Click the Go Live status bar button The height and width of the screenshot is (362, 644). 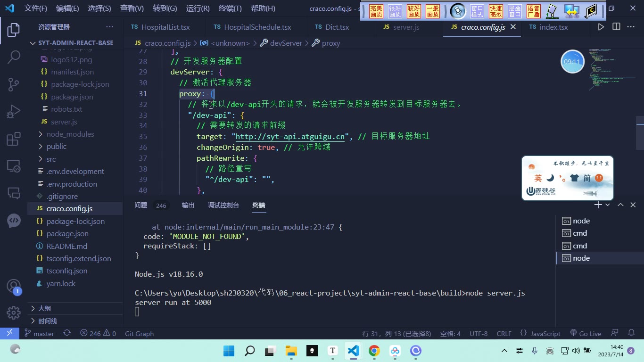pyautogui.click(x=586, y=333)
